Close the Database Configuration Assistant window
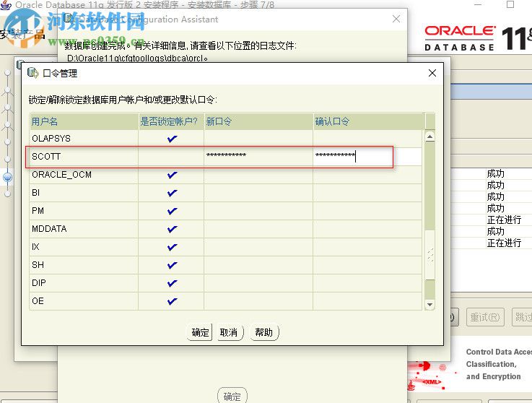 tap(396, 19)
